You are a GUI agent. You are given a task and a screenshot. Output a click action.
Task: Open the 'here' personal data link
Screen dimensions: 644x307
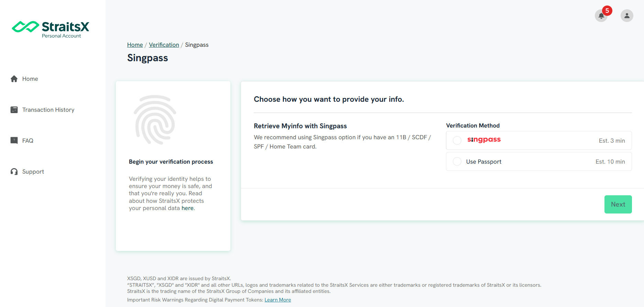187,208
